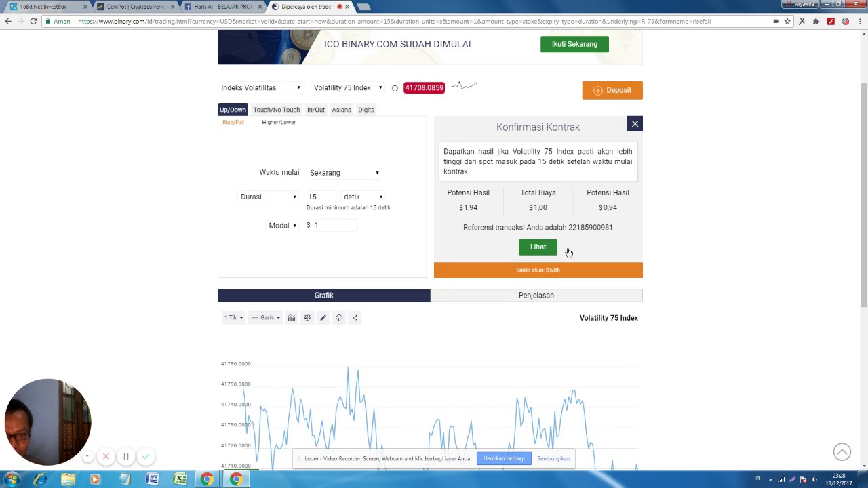Reload the page with the refresh icon

tap(33, 21)
